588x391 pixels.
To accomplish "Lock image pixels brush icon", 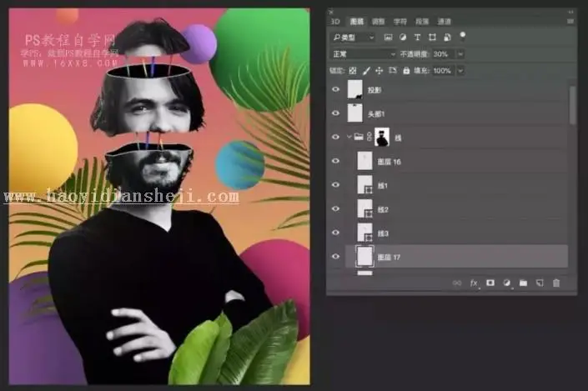I will coord(366,71).
